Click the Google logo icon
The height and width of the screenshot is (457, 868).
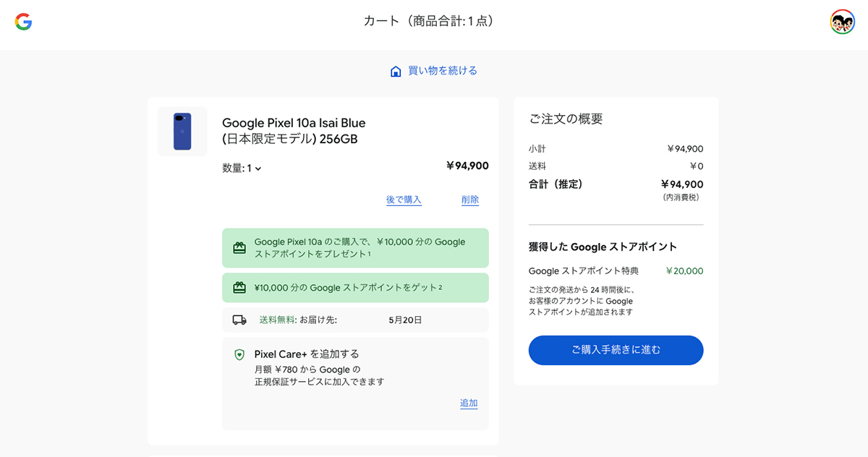tap(23, 22)
